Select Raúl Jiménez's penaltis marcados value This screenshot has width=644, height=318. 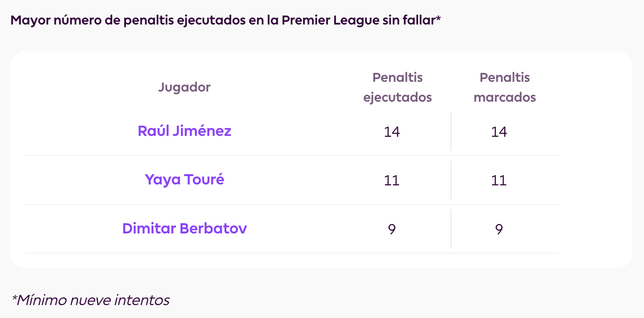[x=499, y=132]
